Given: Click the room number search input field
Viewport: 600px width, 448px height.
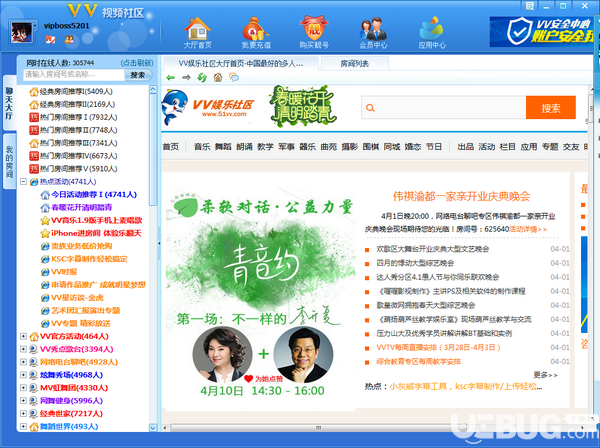Looking at the screenshot, I should (73, 75).
